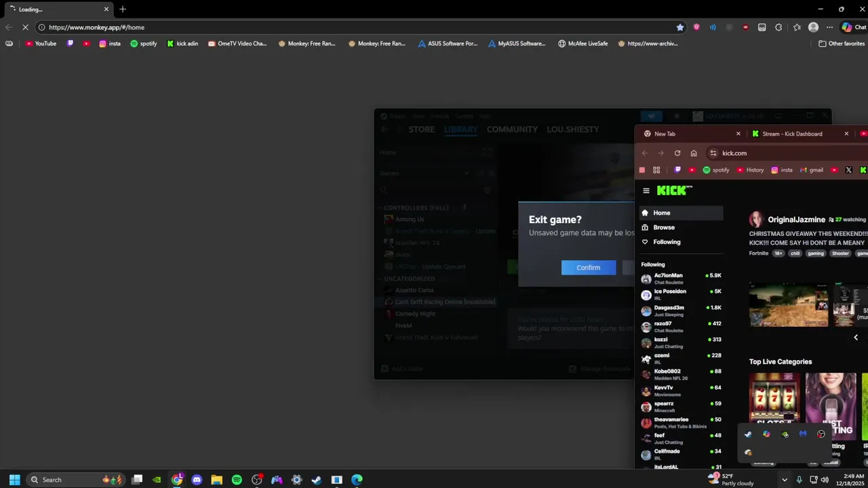This screenshot has width=868, height=488.
Task: Open LOU.SHIESTY profile tab in Steam
Action: (x=573, y=129)
